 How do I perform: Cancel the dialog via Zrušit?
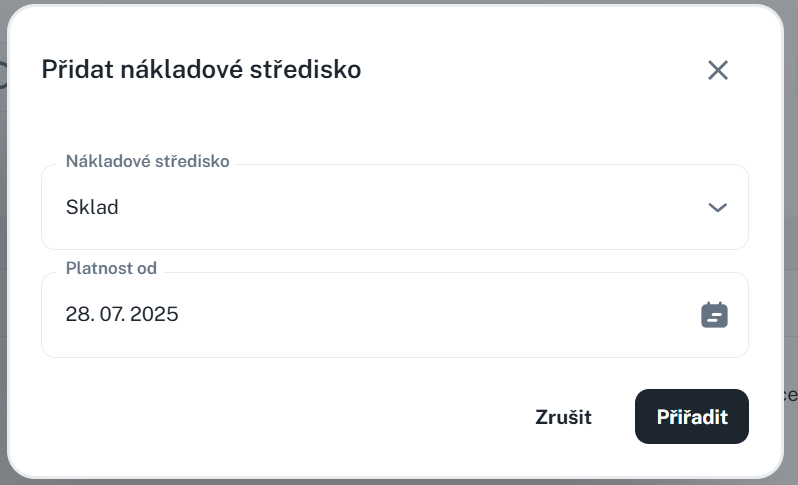[x=563, y=417]
